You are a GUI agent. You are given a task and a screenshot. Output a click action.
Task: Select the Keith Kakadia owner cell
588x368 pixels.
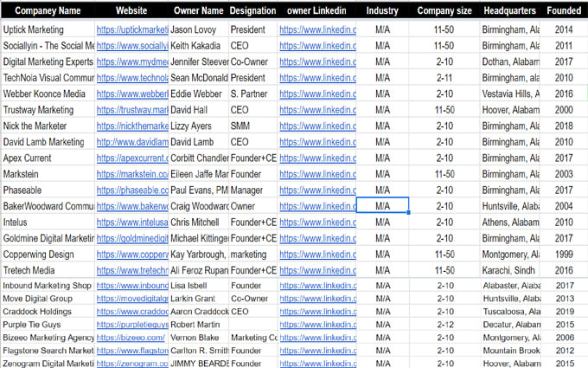click(x=198, y=46)
